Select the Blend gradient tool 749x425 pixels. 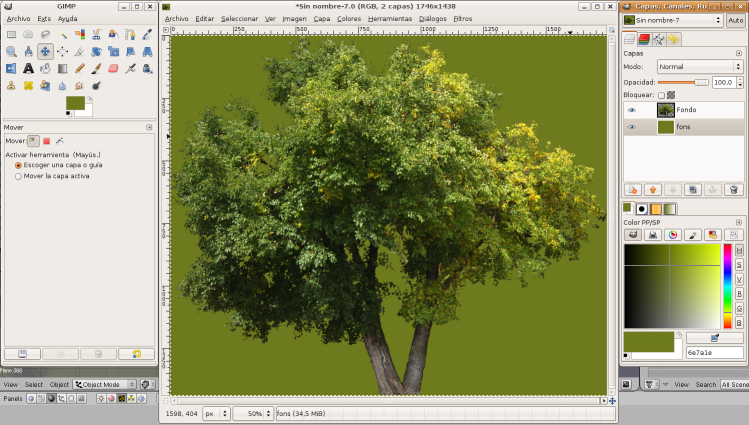pyautogui.click(x=63, y=69)
